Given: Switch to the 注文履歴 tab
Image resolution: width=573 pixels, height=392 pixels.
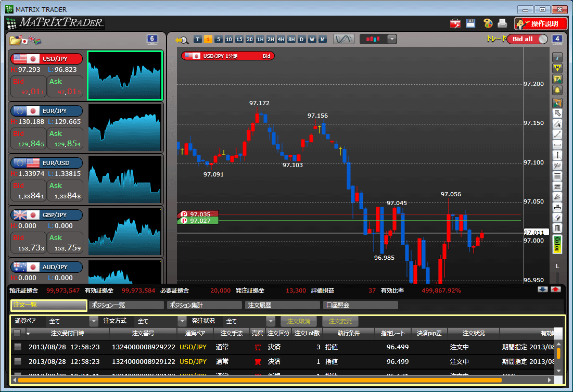Looking at the screenshot, I should click(283, 305).
